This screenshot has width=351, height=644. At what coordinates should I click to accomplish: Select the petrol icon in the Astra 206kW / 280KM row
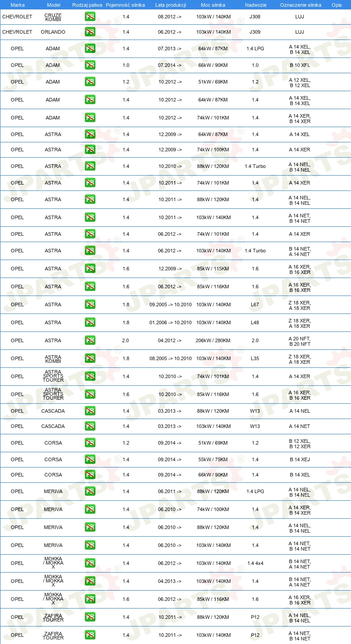coord(90,340)
